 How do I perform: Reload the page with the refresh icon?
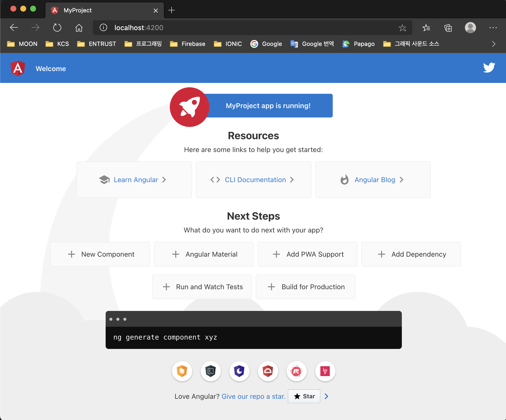tap(57, 28)
